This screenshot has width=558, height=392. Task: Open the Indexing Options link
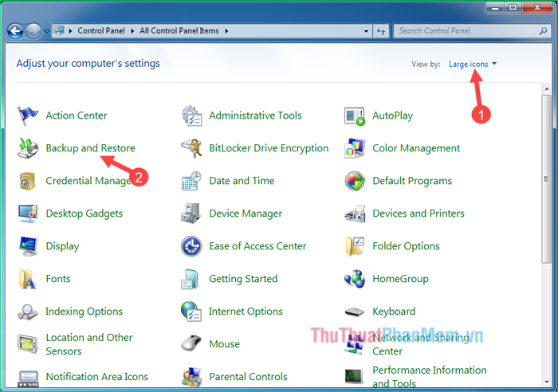pyautogui.click(x=84, y=312)
